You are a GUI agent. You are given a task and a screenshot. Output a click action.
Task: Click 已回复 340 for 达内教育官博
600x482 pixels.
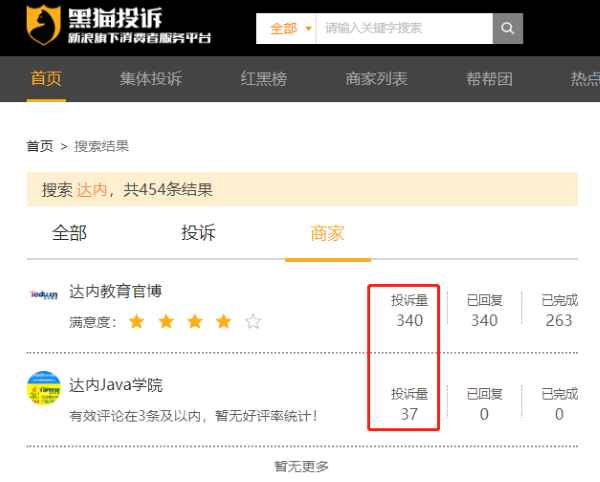[x=484, y=311]
